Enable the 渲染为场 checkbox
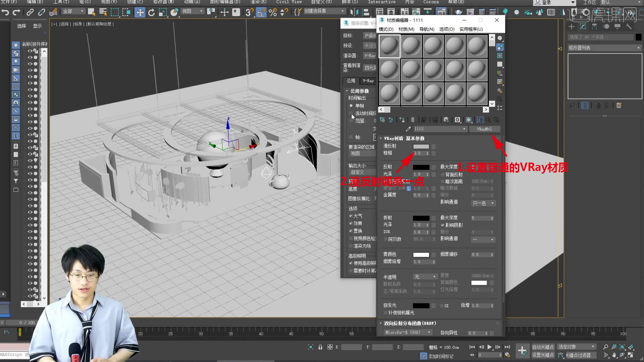This screenshot has height=362, width=644. click(x=351, y=246)
